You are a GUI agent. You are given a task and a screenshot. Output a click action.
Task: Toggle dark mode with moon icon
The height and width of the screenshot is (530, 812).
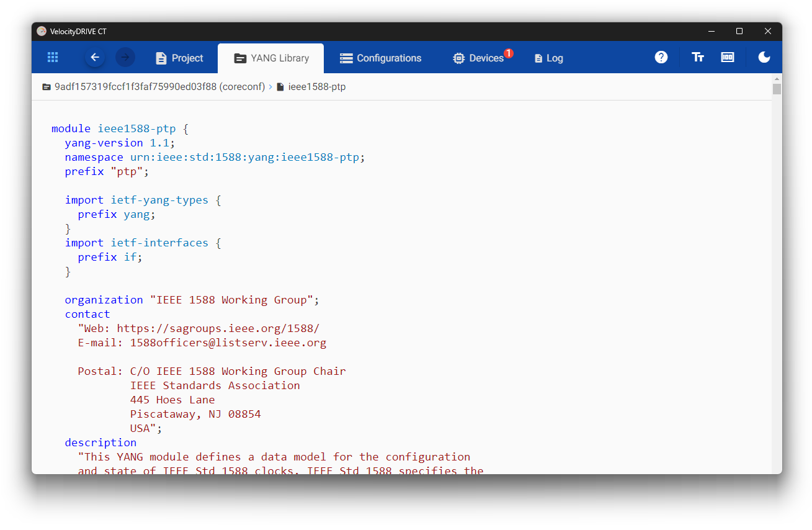click(764, 58)
